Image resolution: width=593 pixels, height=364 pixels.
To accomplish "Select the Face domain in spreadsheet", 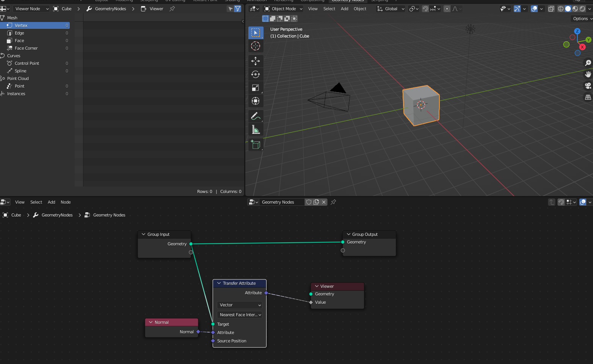I will (x=19, y=41).
